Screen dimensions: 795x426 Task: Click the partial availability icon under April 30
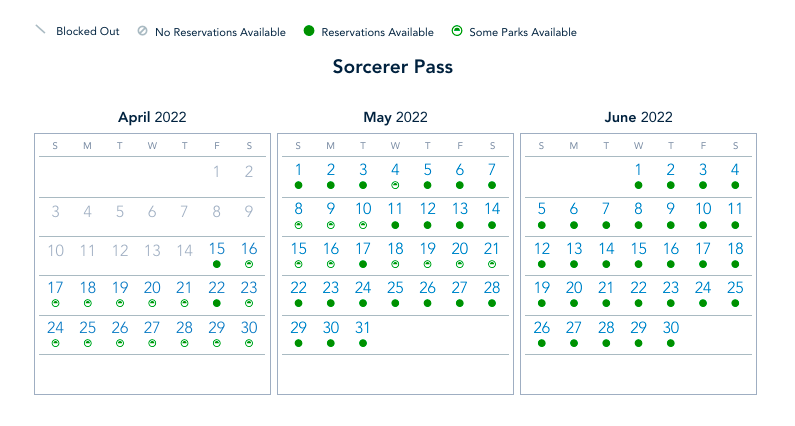click(x=249, y=343)
